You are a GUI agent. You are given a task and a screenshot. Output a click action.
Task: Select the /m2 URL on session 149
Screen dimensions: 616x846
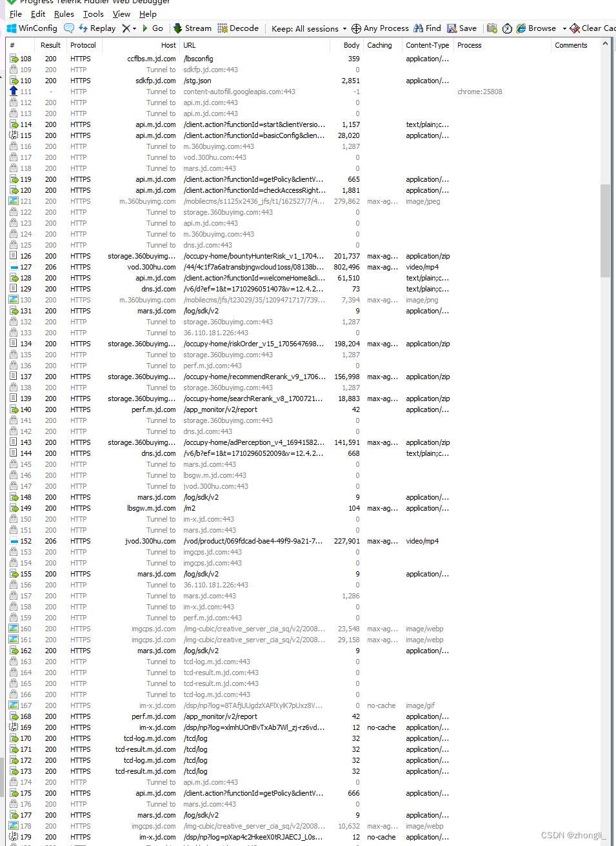(x=190, y=508)
